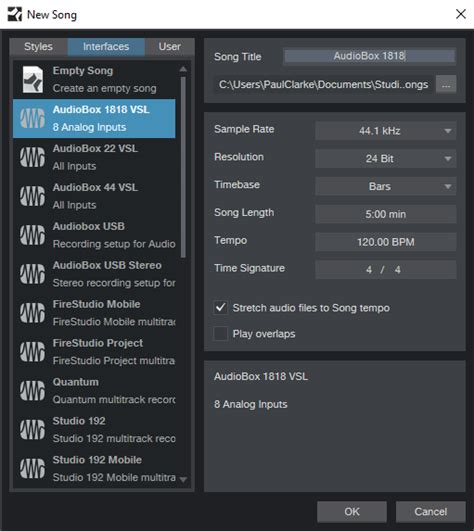
Task: Select the FireStudio Project title
Action: [x=98, y=343]
